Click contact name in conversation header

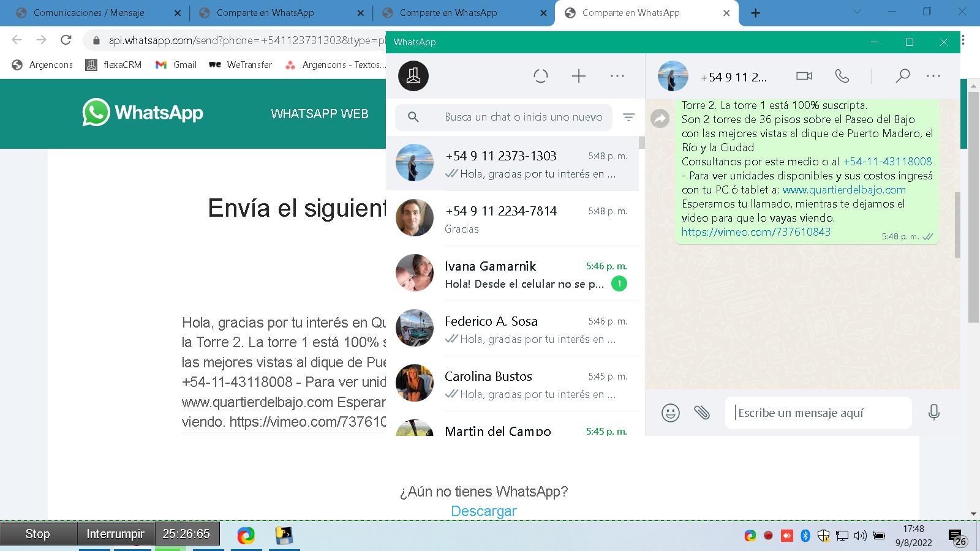point(733,77)
